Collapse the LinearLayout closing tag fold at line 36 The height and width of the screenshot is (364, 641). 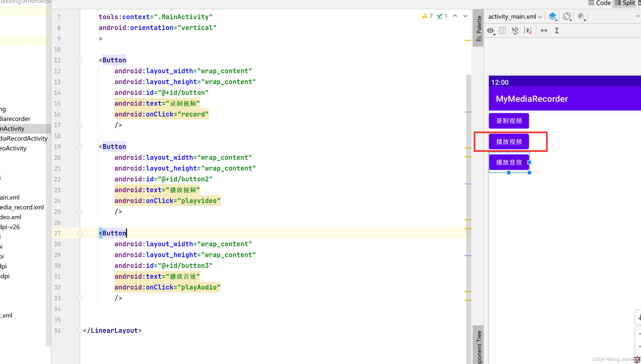click(80, 330)
